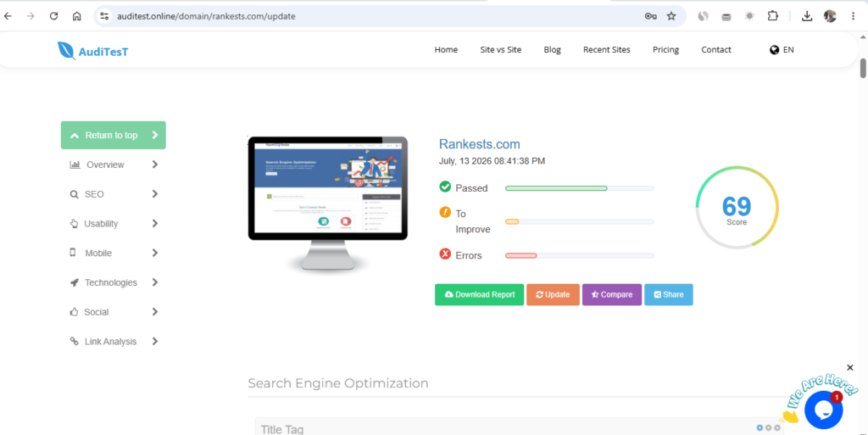Click the Usability hand pointer icon
Viewport: 868px width, 435px height.
click(75, 224)
